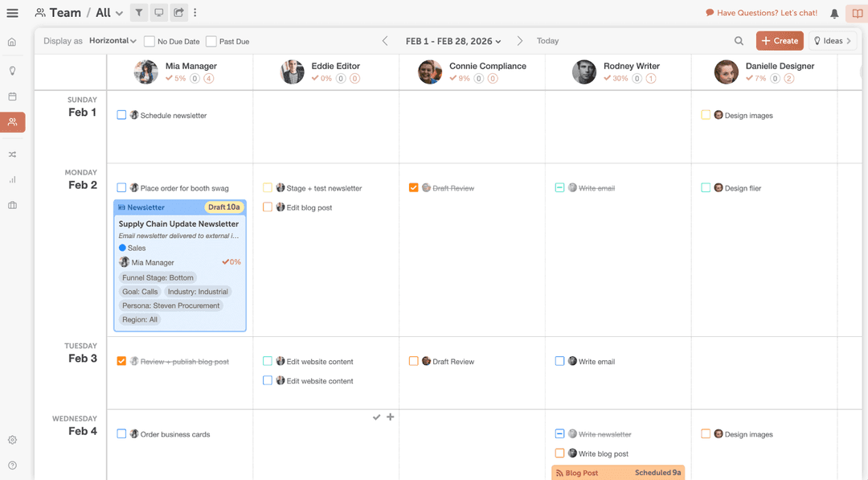Enable the Past Due checkbox
The width and height of the screenshot is (868, 480).
pyautogui.click(x=211, y=41)
